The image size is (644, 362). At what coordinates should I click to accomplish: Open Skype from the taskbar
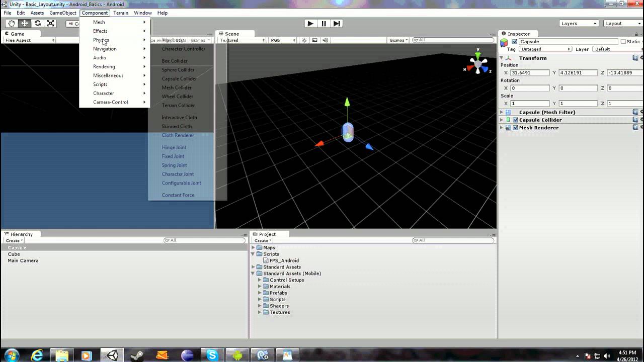pos(212,355)
